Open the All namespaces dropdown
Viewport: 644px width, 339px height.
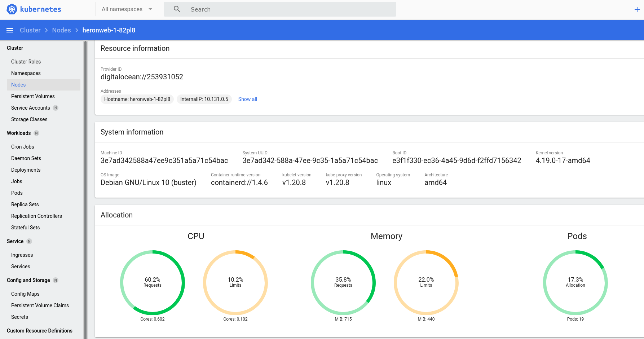click(127, 9)
